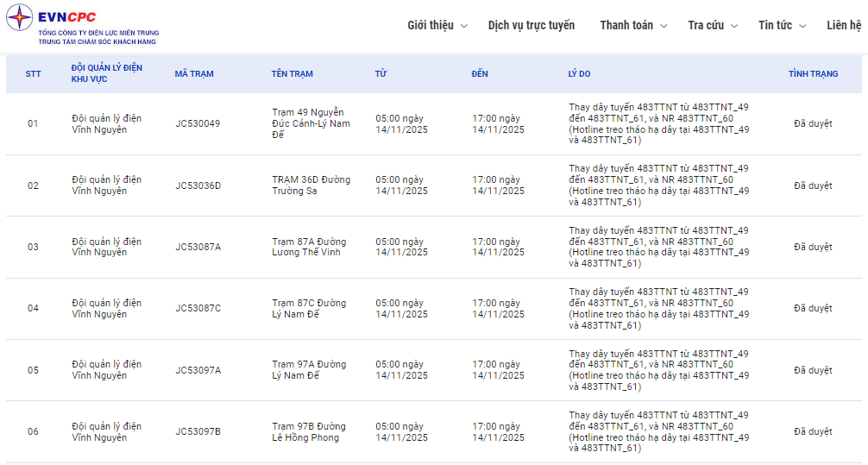Click the Đến column header
The image size is (868, 465).
(x=480, y=74)
